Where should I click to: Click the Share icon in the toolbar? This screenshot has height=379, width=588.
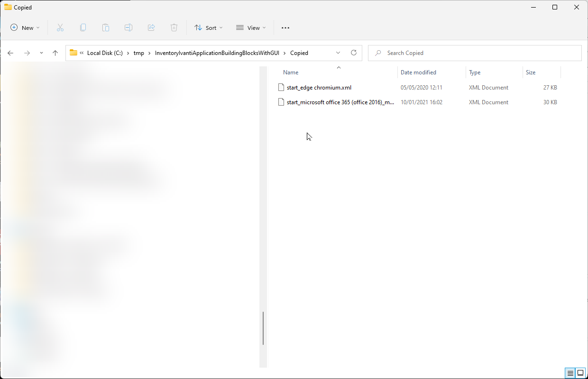pos(151,27)
